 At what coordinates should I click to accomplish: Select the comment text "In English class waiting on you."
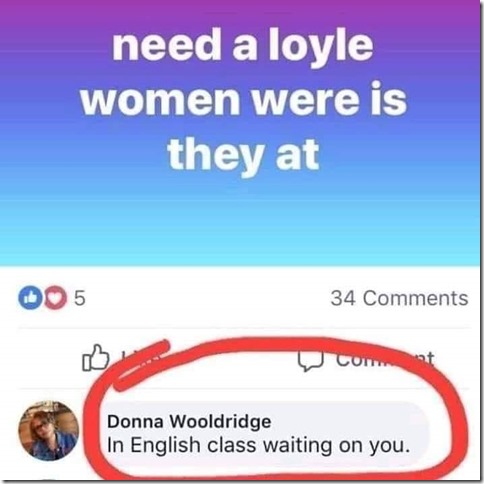[x=258, y=445]
